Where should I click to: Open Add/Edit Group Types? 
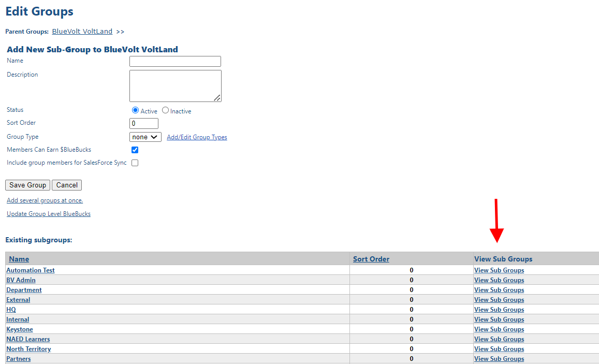[197, 137]
